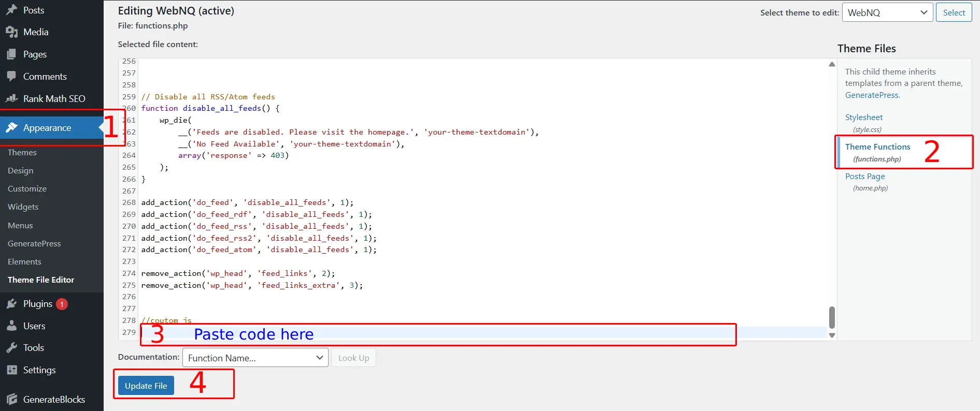The height and width of the screenshot is (411, 980).
Task: Click the Media icon in sidebar
Action: point(11,32)
